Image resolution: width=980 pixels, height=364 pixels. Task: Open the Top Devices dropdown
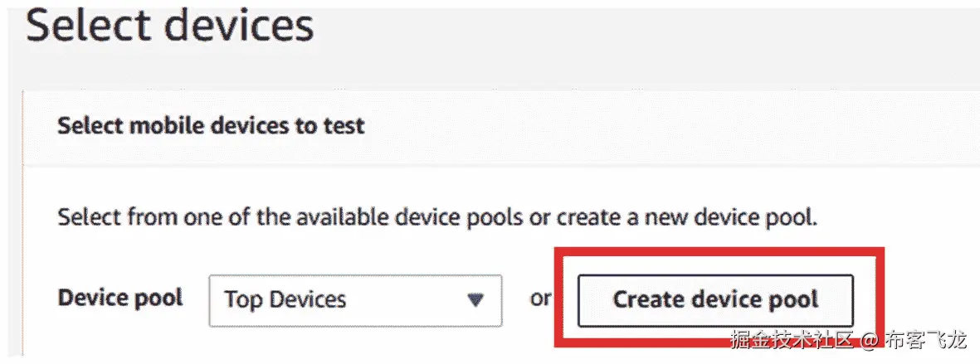[x=355, y=299]
